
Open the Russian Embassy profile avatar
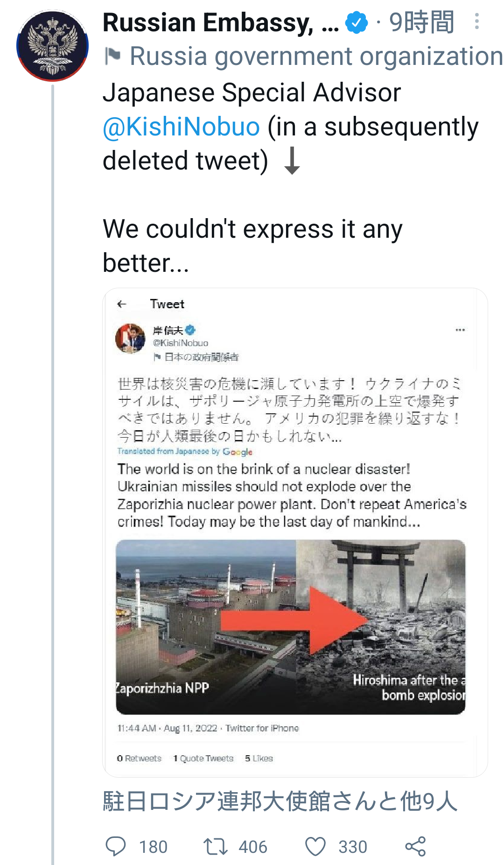pos(52,46)
